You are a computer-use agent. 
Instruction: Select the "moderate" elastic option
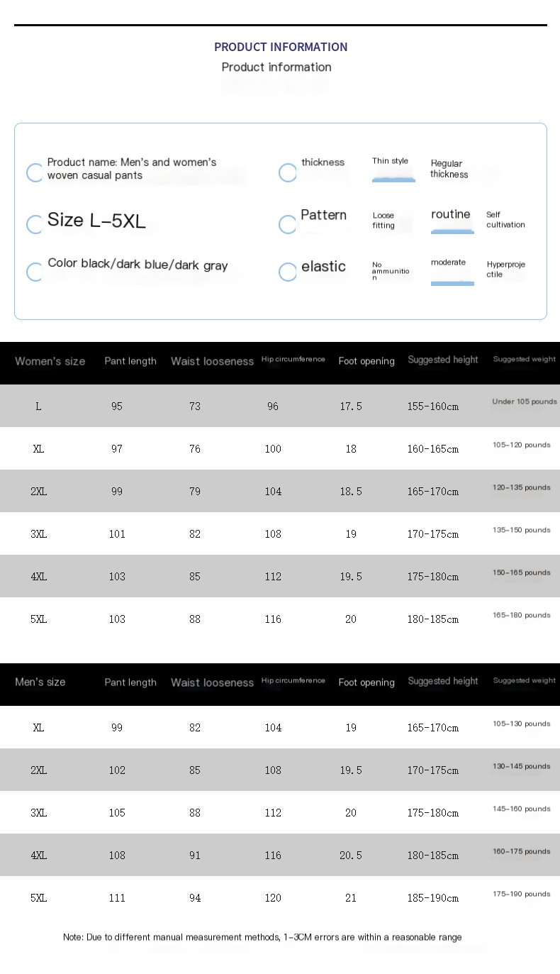click(x=448, y=262)
